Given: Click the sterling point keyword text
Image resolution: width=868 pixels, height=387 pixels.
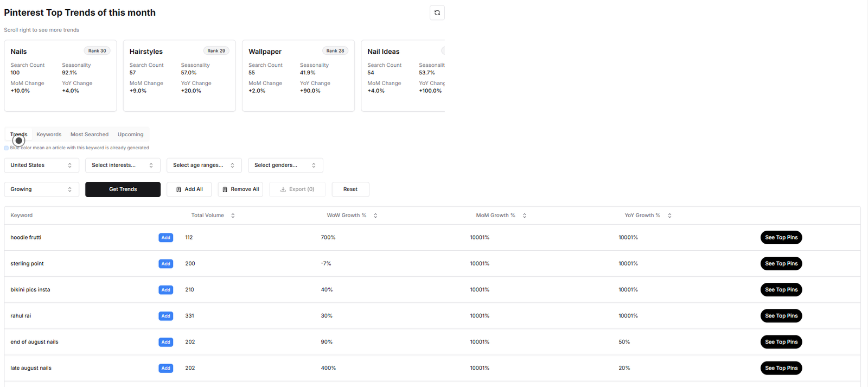Looking at the screenshot, I should 27,264.
